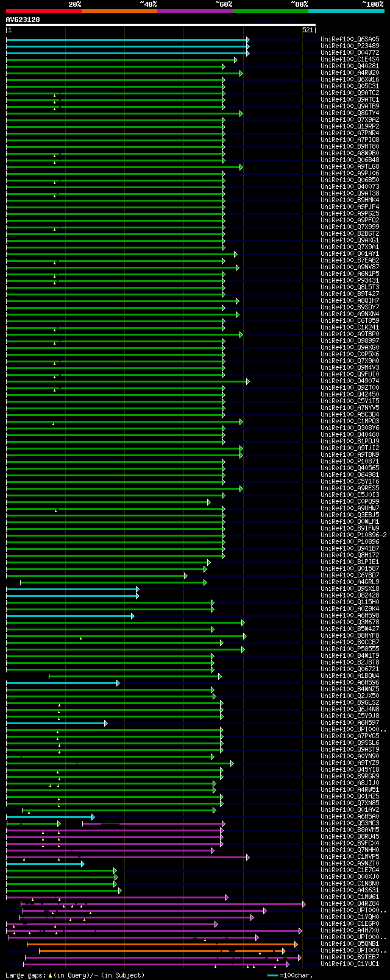390x980 pixels.
Task: Select label UniRef100_C1YUC1
Action: [350, 964]
